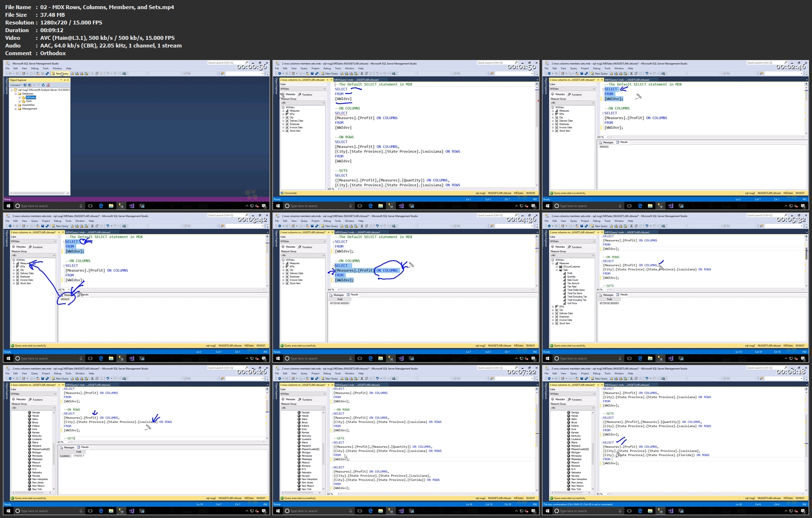Image resolution: width=812 pixels, height=518 pixels.
Task: Click City dimension icon in 00:02:46 frame
Action: click(x=556, y=118)
